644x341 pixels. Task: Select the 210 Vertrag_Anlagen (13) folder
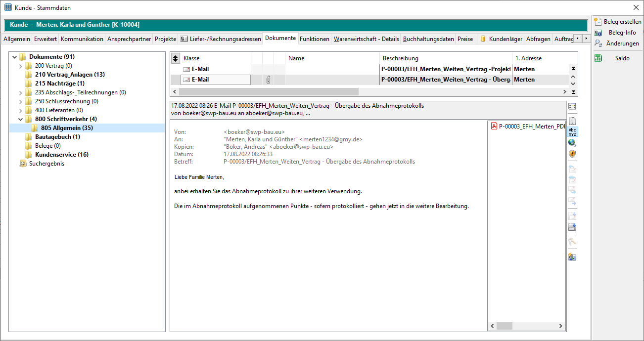point(70,75)
